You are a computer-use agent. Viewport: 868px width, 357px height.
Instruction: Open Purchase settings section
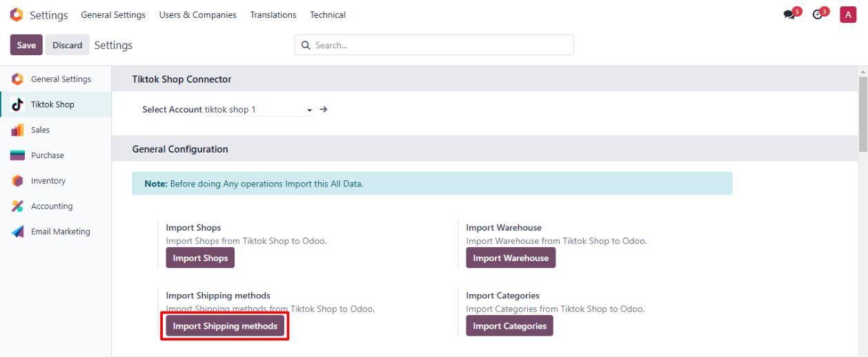pyautogui.click(x=47, y=155)
